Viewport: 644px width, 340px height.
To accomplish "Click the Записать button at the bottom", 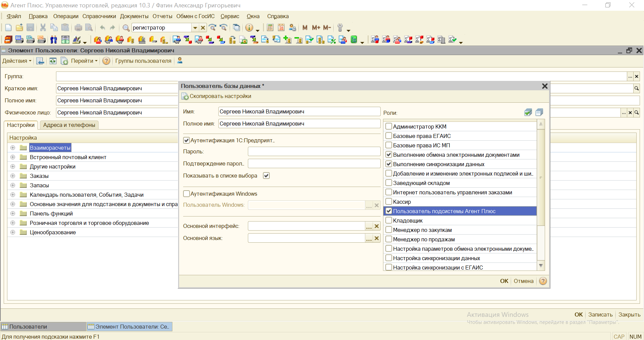I will (x=600, y=314).
